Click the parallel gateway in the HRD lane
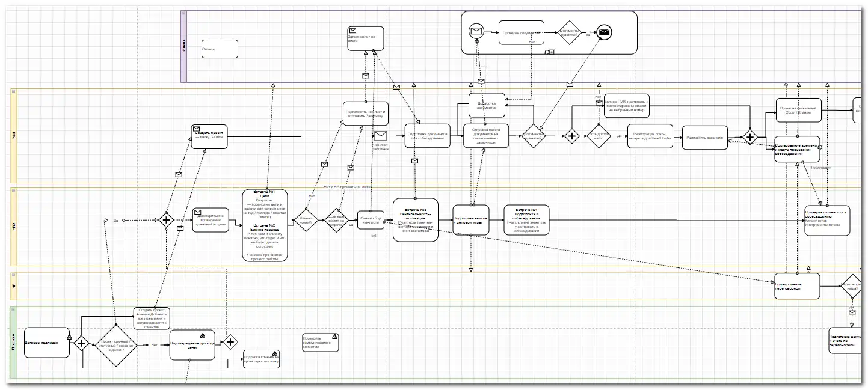The height and width of the screenshot is (390, 868). tap(167, 221)
